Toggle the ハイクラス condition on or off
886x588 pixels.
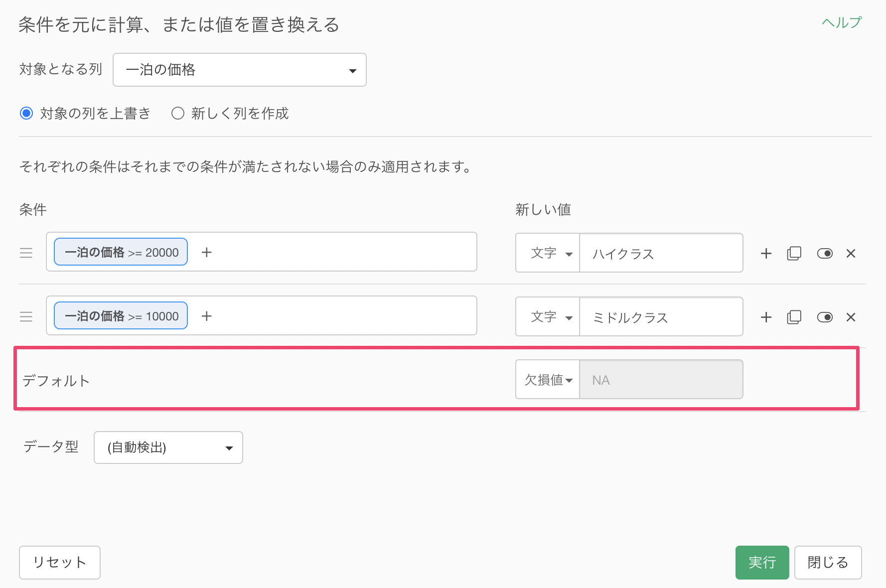pyautogui.click(x=825, y=254)
